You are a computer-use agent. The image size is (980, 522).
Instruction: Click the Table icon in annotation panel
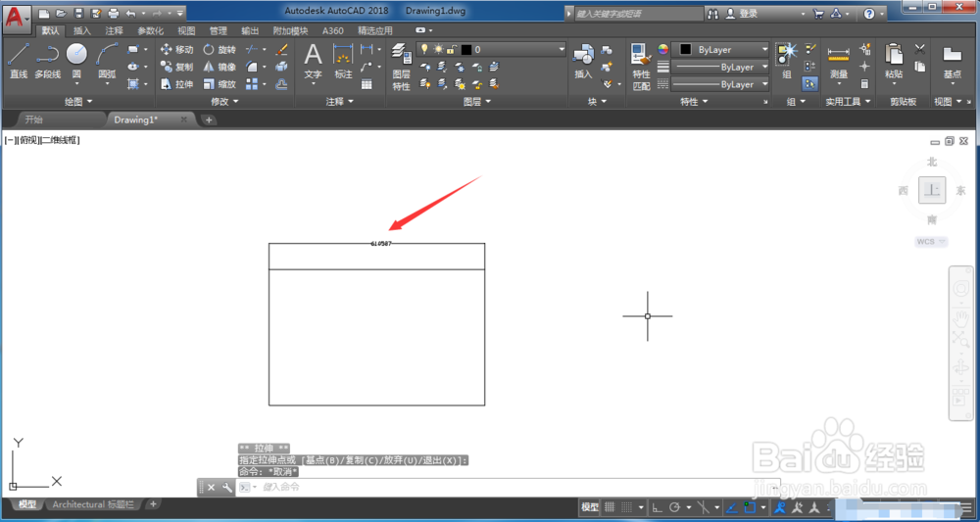click(367, 83)
